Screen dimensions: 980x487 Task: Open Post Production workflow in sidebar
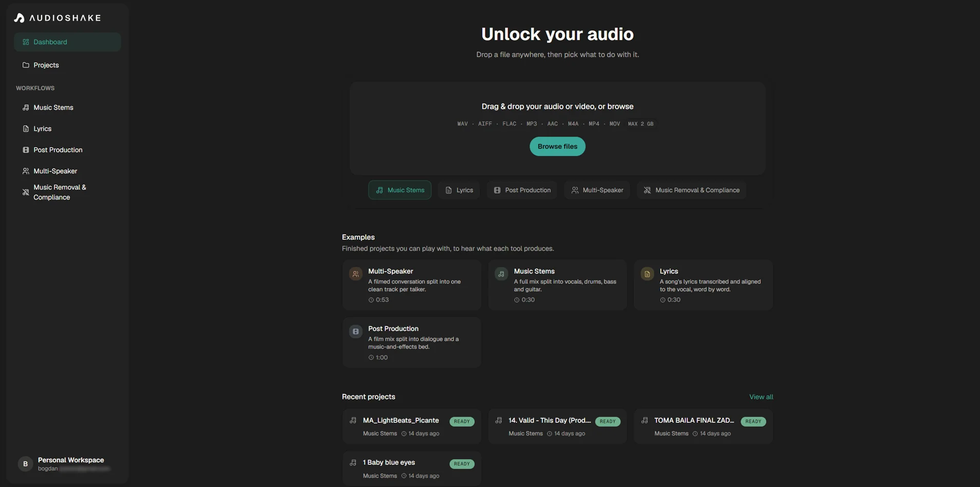pyautogui.click(x=67, y=150)
